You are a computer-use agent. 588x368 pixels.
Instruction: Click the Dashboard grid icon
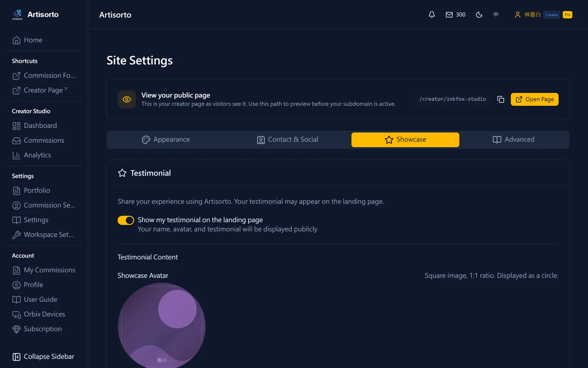(17, 126)
